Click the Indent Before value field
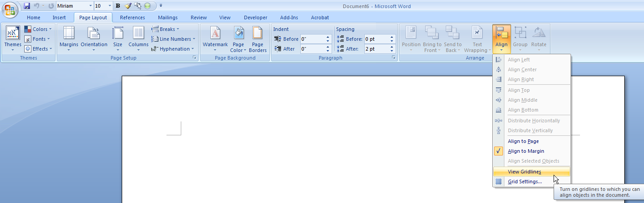The image size is (644, 203). (x=312, y=39)
